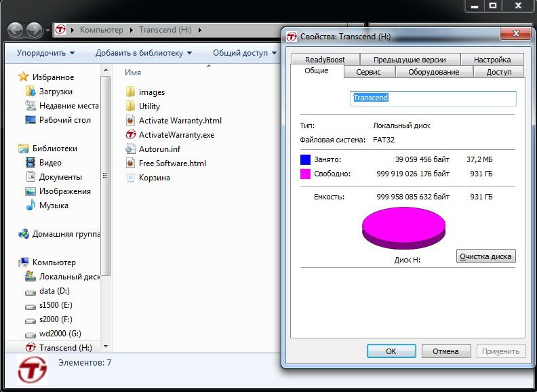The image size is (537, 392).
Task: Click the Отмена button
Action: [445, 351]
